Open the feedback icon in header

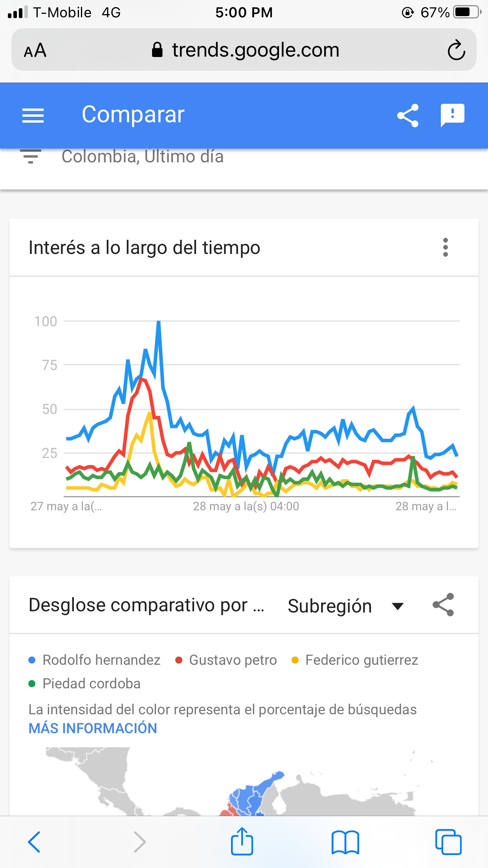(x=452, y=116)
